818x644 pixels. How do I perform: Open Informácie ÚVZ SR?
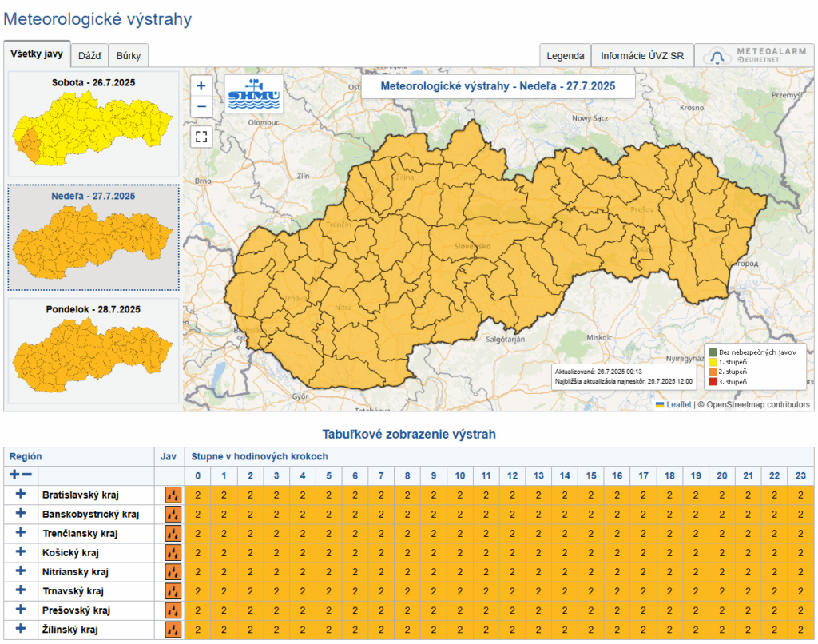click(x=642, y=55)
